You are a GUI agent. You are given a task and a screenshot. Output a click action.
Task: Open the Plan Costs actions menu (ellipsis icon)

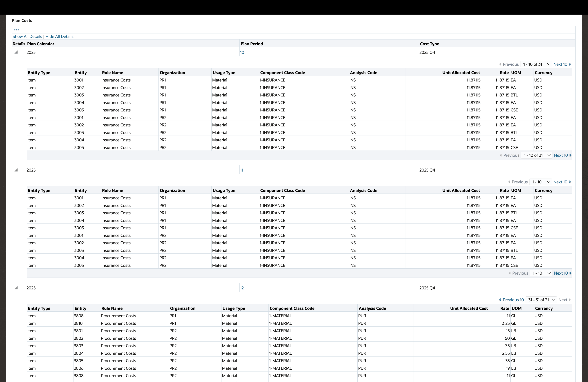pyautogui.click(x=17, y=30)
